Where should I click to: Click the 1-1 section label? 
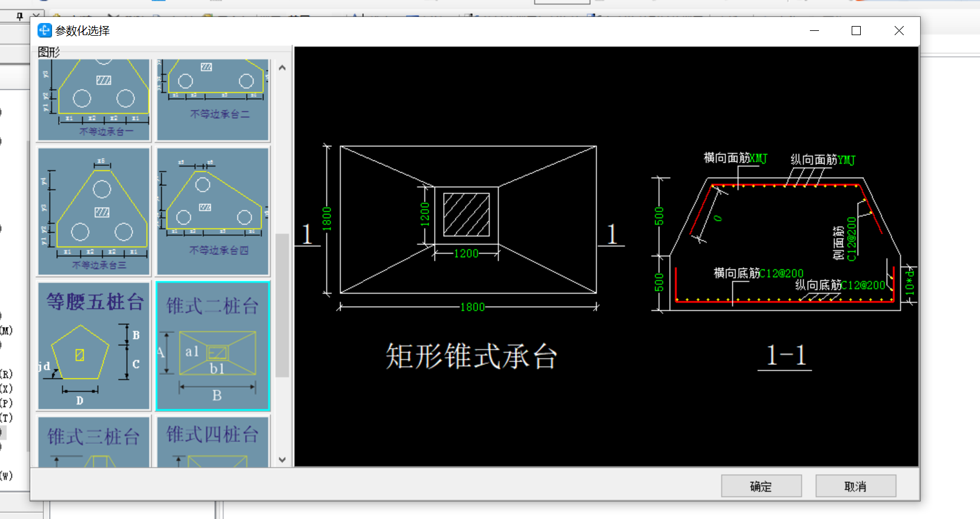coord(786,355)
